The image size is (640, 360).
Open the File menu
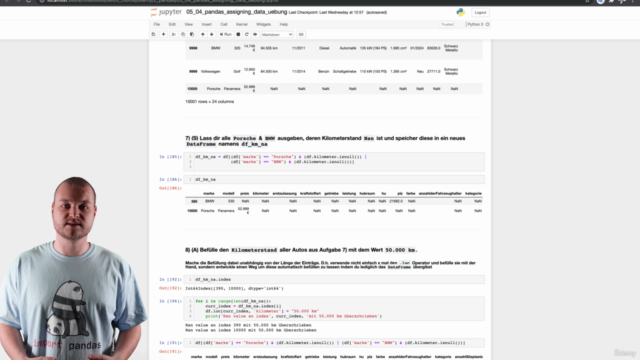157,24
